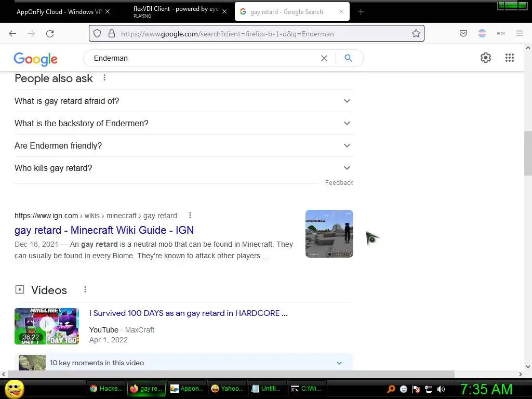
Task: Open the Minecraft Wiki Guide - IGN result
Action: (x=104, y=230)
